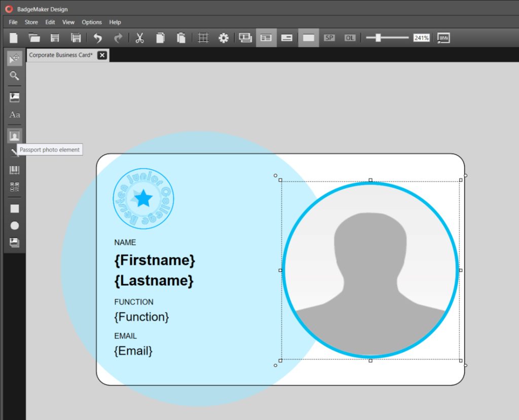Select the signature pen element tool
This screenshot has width=519, height=420.
(14, 152)
